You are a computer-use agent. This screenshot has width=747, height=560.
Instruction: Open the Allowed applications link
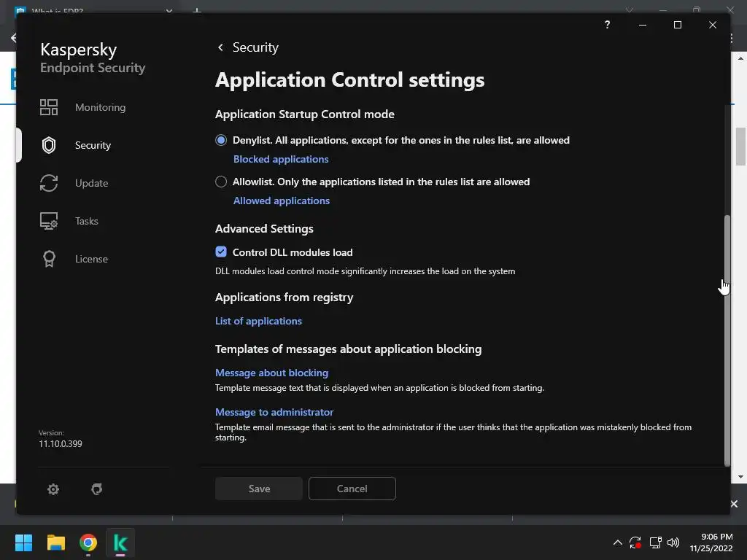[x=282, y=201]
